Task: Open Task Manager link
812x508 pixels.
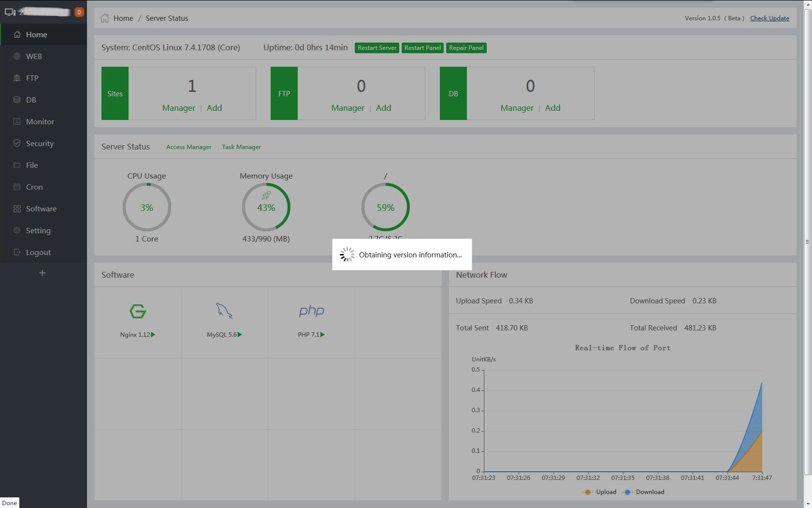Action: point(241,147)
